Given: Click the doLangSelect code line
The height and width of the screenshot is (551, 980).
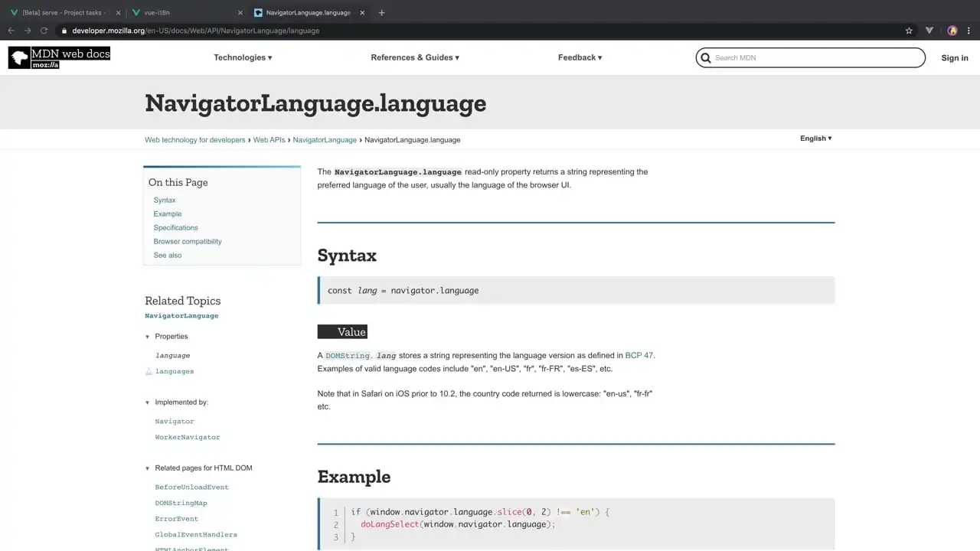Looking at the screenshot, I should [458, 525].
